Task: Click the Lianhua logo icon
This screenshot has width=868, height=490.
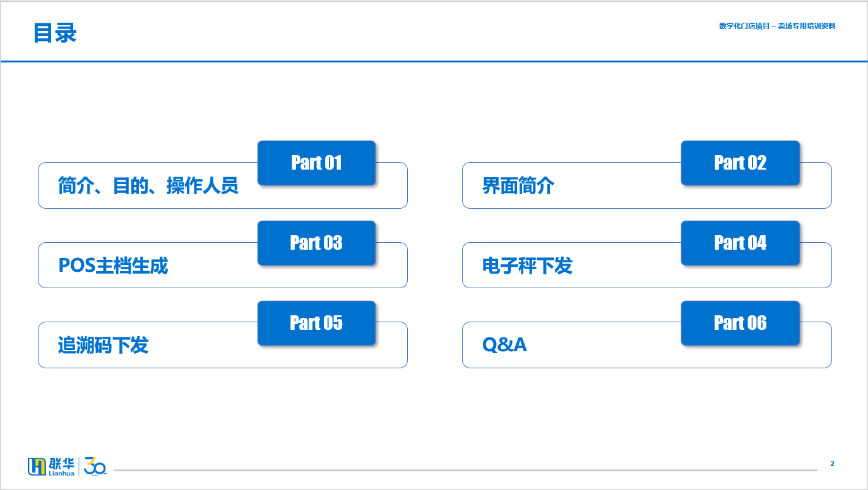Action: point(37,467)
